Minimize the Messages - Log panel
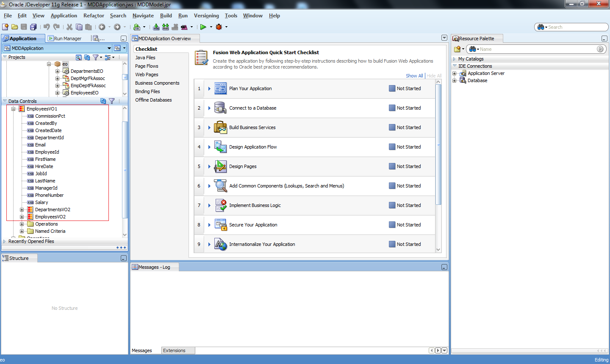Screen dimensions: 610x364 coord(444,267)
